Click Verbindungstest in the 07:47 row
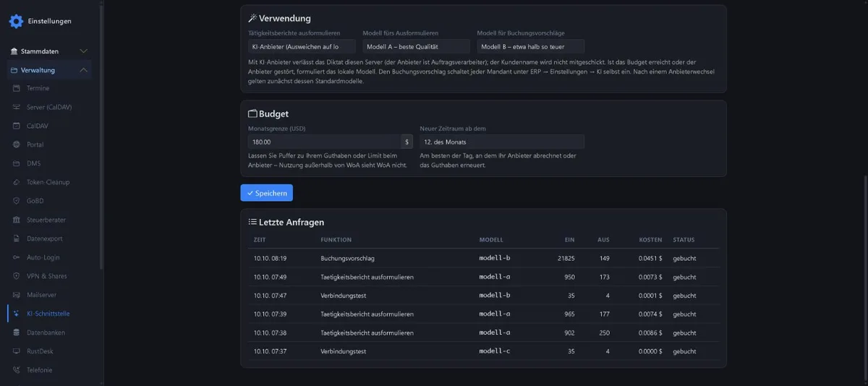This screenshot has width=868, height=386. (x=344, y=296)
